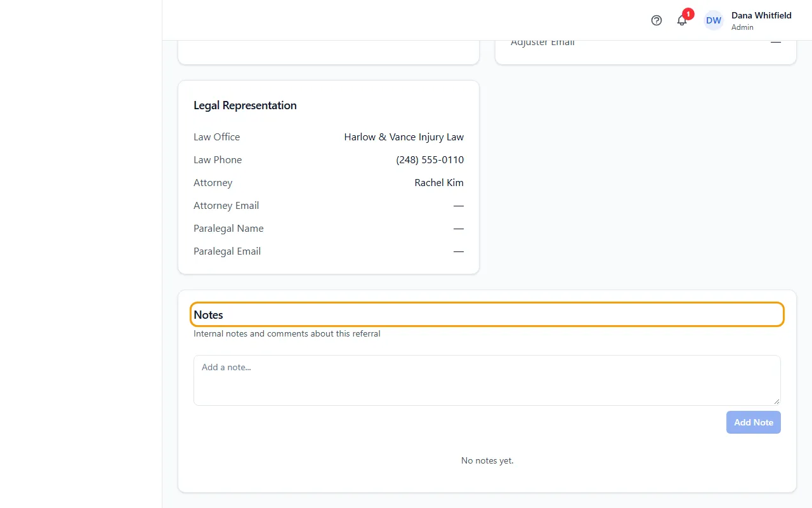This screenshot has width=812, height=508.
Task: Click the law phone (248) 555-0110
Action: point(429,160)
